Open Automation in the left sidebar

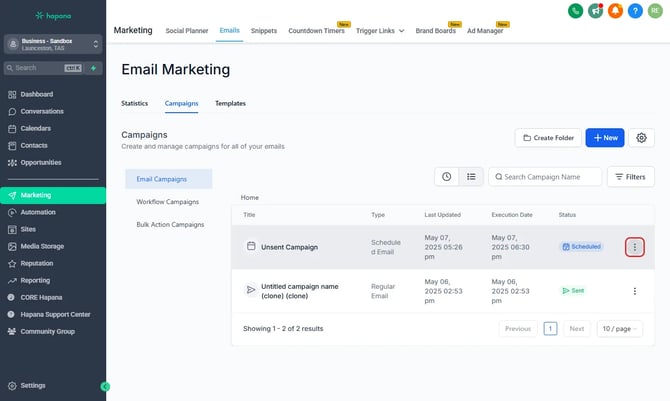pyautogui.click(x=38, y=212)
